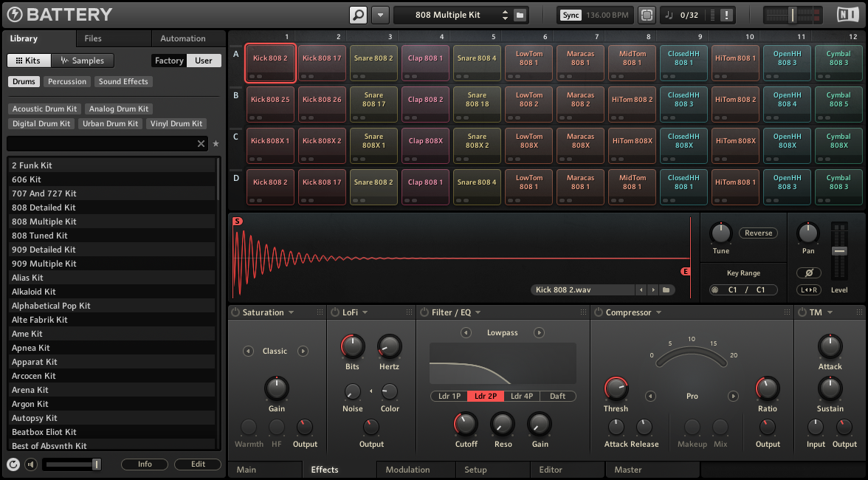Click the host transport icon next to BPM
This screenshot has height=480, width=868.
[x=647, y=15]
